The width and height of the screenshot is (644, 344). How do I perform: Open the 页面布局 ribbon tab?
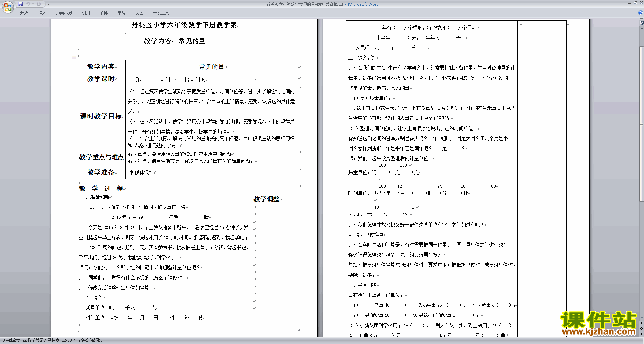[x=64, y=13]
